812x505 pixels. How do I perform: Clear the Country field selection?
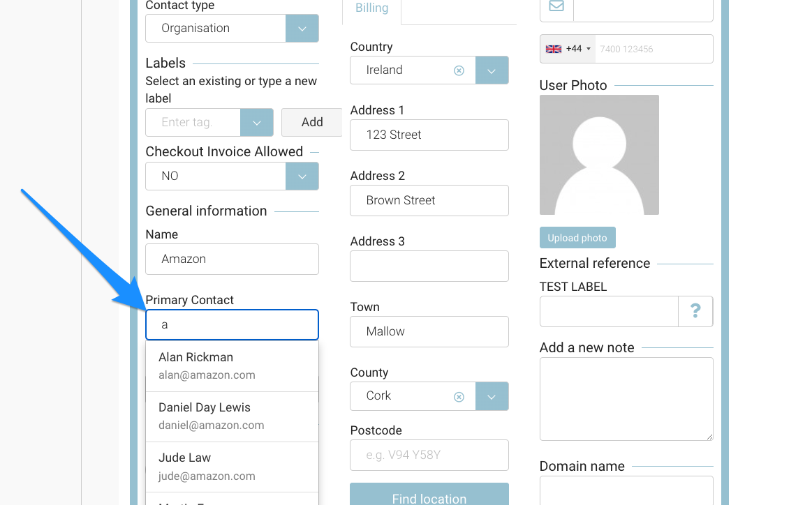(x=459, y=70)
